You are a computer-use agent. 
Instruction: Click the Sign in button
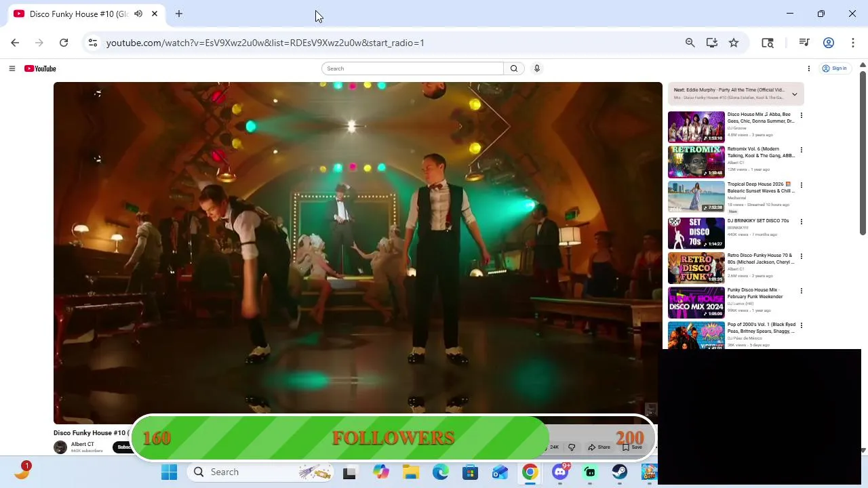(835, 68)
